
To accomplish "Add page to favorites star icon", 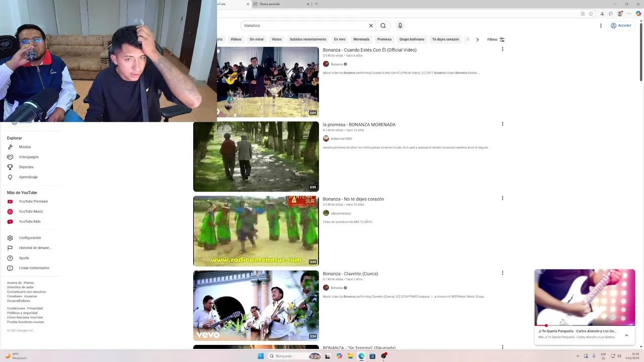I will pyautogui.click(x=591, y=14).
